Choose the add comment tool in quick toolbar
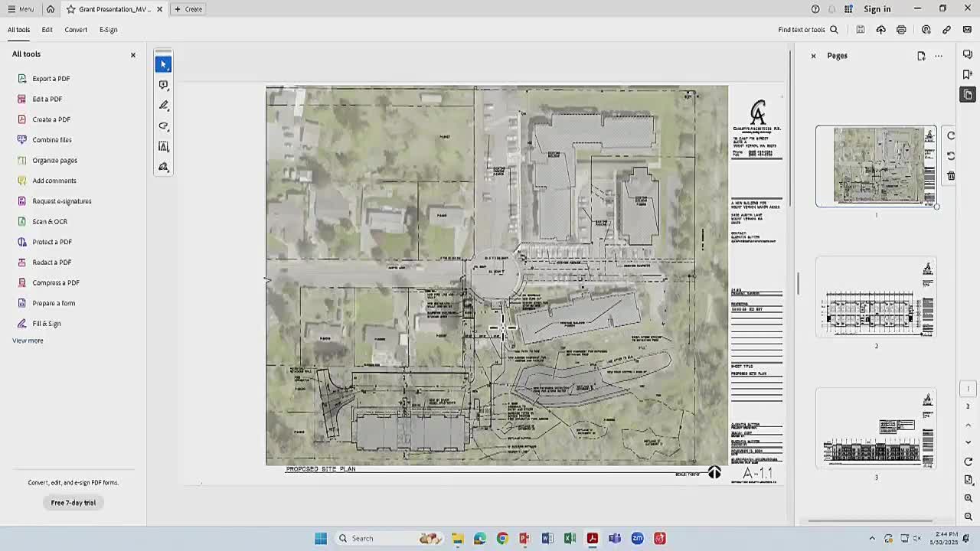Screen dimensions: 980x551 point(163,85)
